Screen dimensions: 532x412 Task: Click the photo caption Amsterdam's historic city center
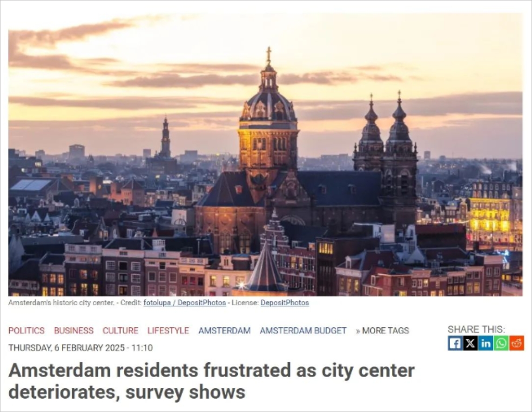click(x=61, y=303)
